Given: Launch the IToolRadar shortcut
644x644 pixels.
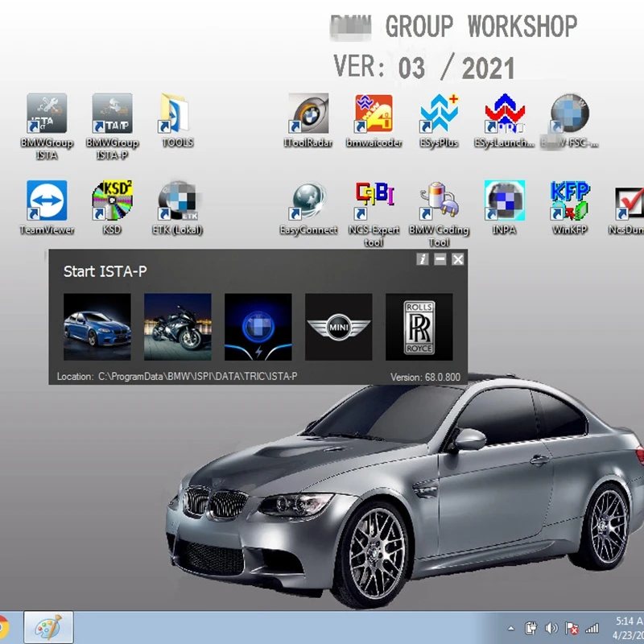Looking at the screenshot, I should [308, 114].
